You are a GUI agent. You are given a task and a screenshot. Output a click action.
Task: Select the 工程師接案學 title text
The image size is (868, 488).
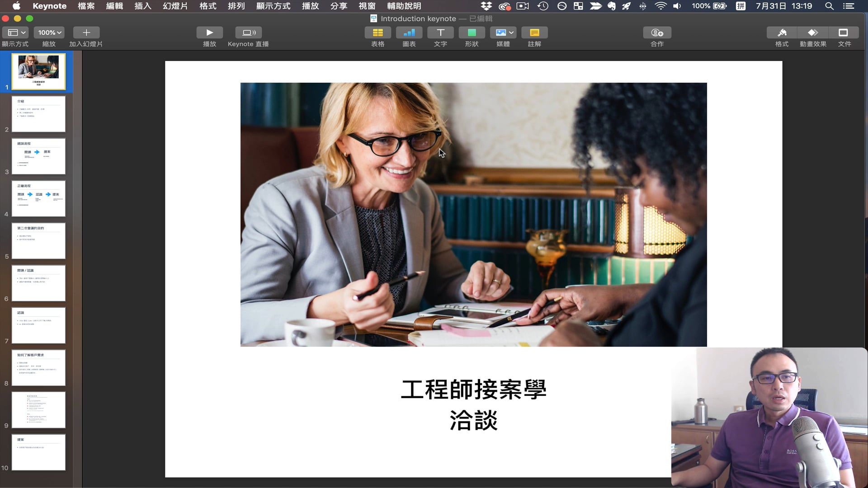click(473, 389)
